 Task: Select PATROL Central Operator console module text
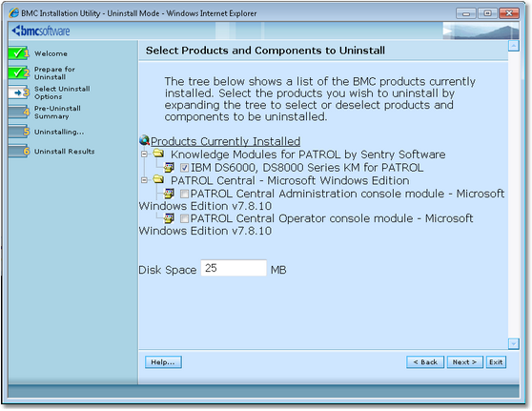[x=306, y=224]
